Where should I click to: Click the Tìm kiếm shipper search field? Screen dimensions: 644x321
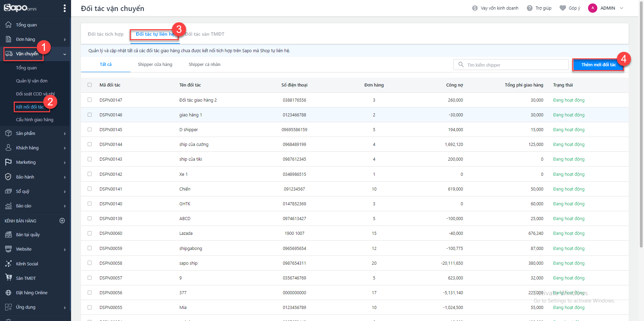511,65
